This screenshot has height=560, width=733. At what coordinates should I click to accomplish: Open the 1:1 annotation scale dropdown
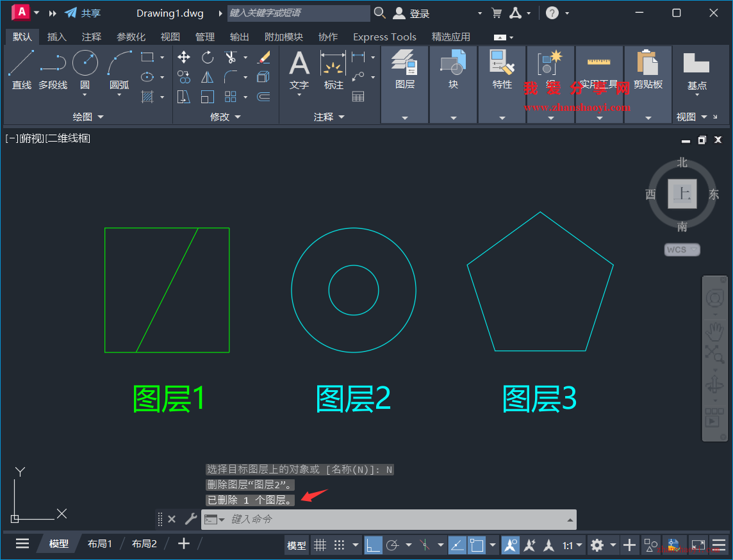pos(573,545)
